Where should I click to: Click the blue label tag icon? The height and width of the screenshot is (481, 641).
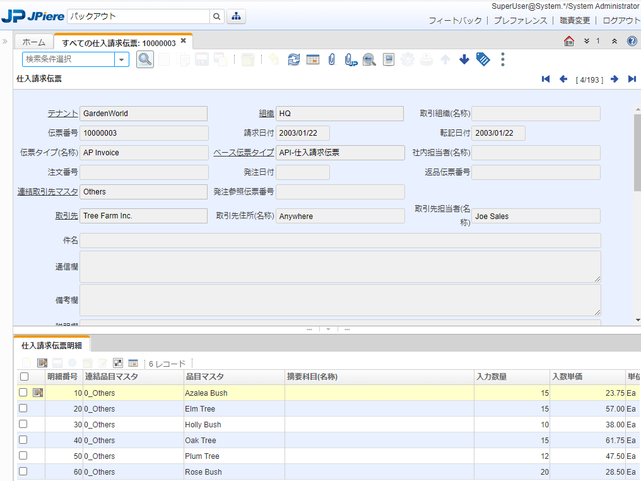483,60
